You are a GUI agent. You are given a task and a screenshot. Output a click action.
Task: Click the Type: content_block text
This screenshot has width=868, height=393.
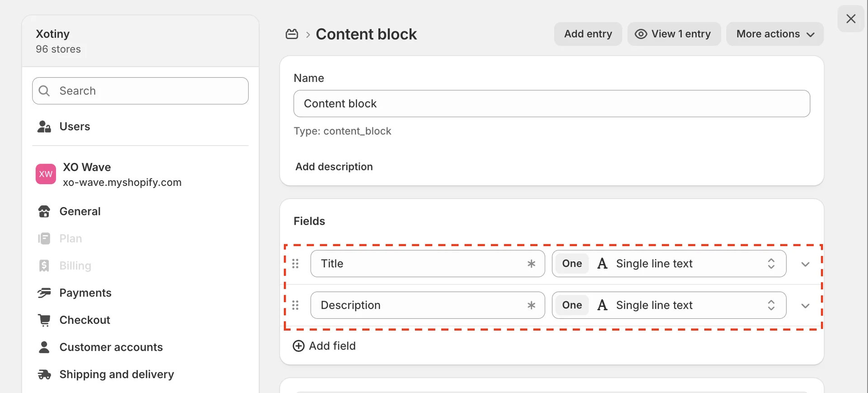(x=342, y=131)
